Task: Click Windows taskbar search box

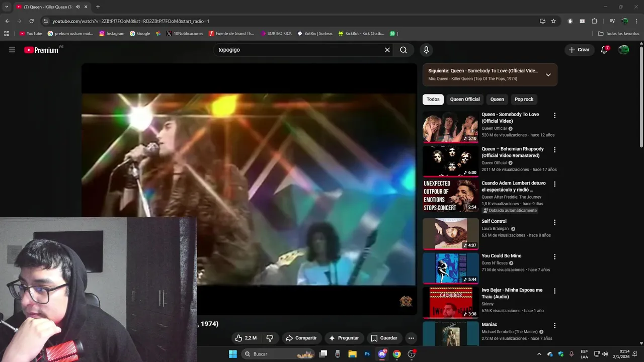Action: pos(278,354)
